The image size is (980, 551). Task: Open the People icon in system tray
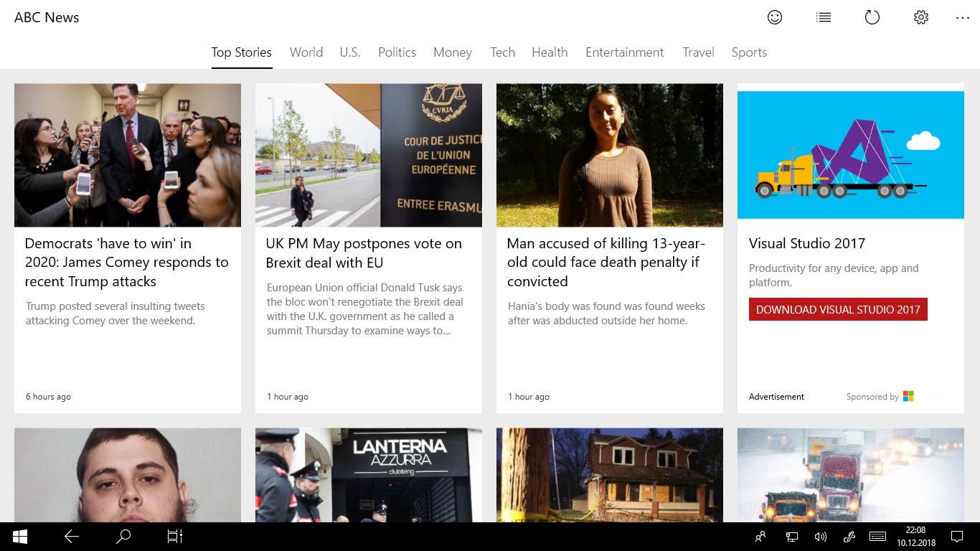click(x=760, y=537)
